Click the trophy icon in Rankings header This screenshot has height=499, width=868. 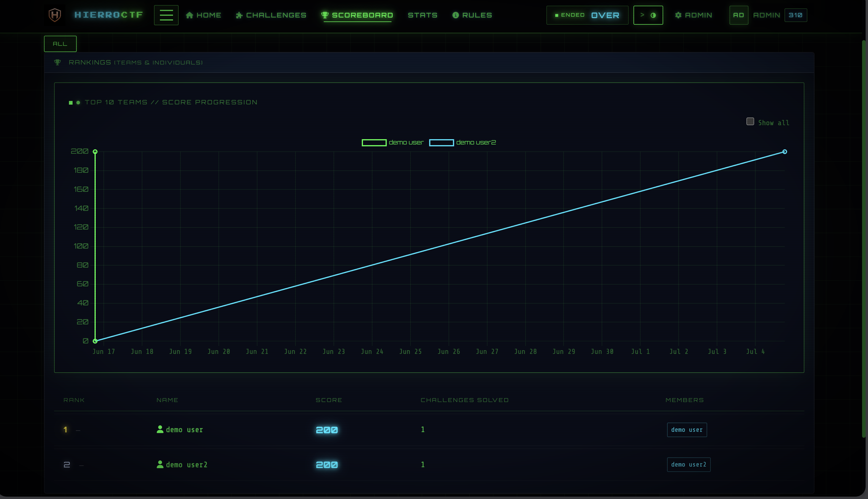[58, 62]
